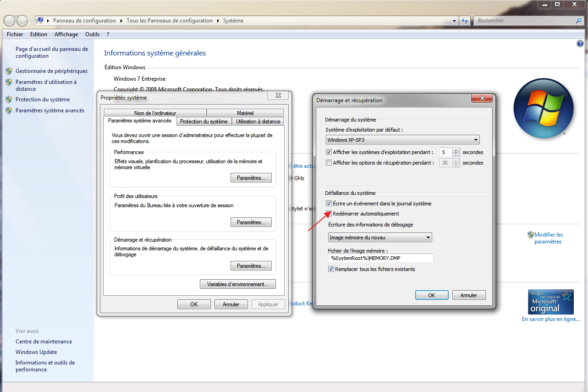Image resolution: width=588 pixels, height=392 pixels.
Task: Click the Variables d'environnement button
Action: 238,284
